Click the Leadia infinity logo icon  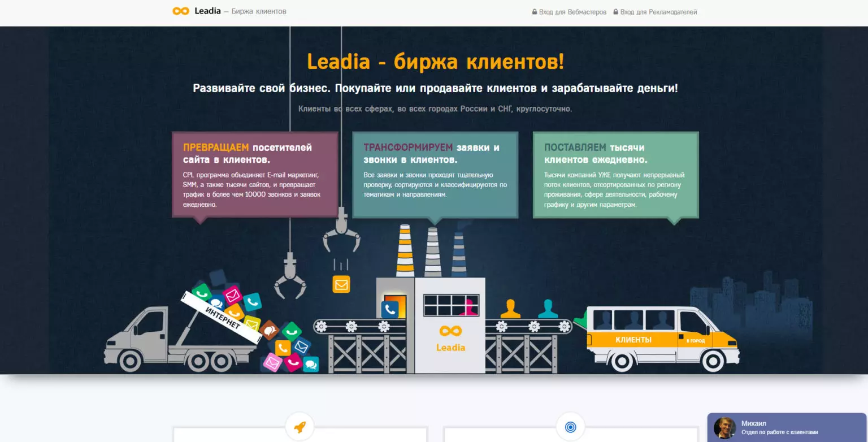click(181, 11)
